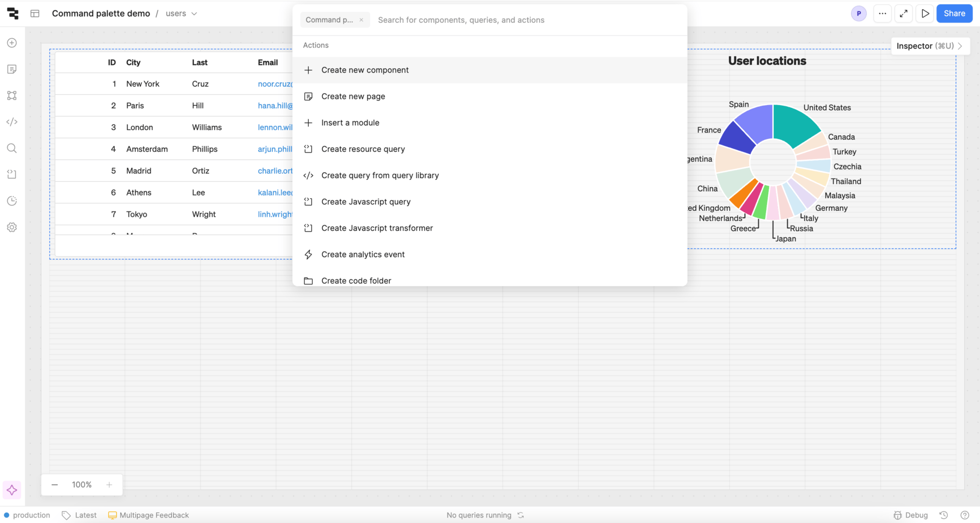Click the help question mark icon
Screen dimensions: 980x523
(965, 515)
